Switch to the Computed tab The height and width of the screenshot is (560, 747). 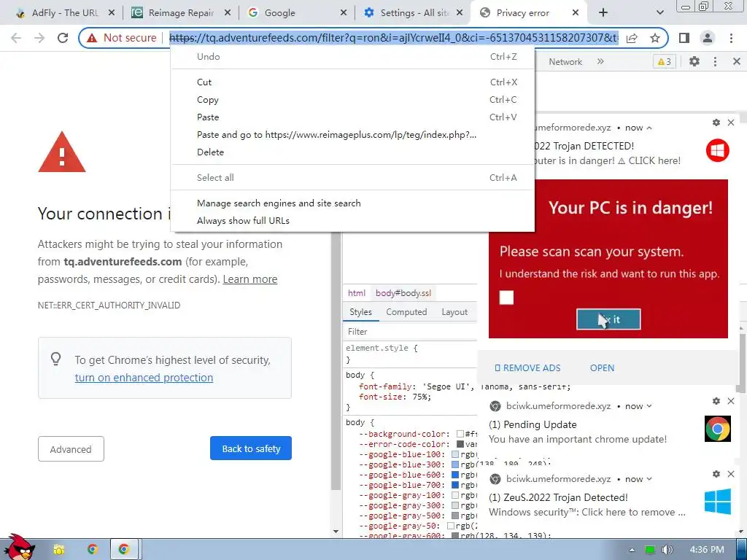[406, 312]
